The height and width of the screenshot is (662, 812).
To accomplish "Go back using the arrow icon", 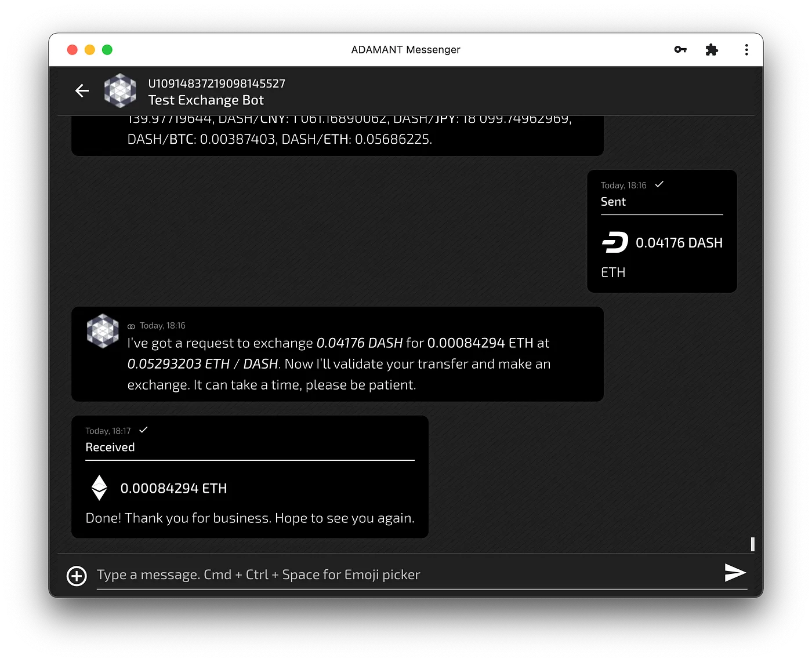I will (x=82, y=90).
